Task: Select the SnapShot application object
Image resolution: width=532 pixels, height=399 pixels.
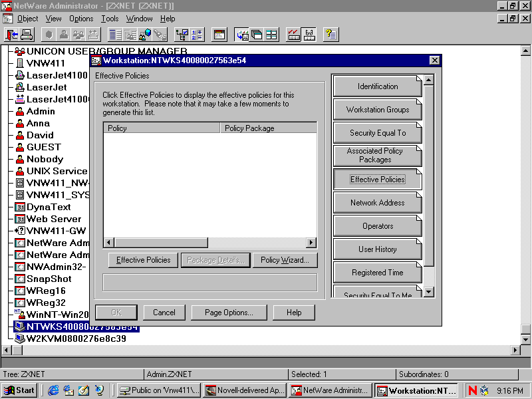Action: [x=49, y=279]
